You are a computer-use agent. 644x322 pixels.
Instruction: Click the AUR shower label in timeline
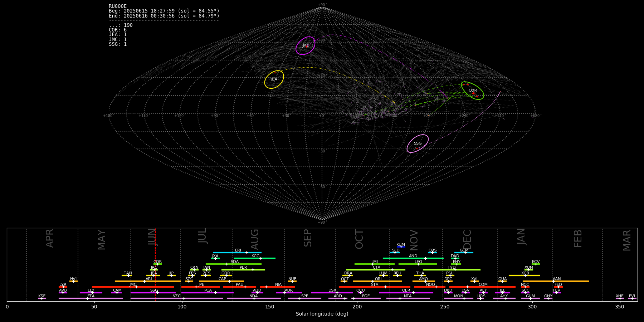tap(289, 291)
